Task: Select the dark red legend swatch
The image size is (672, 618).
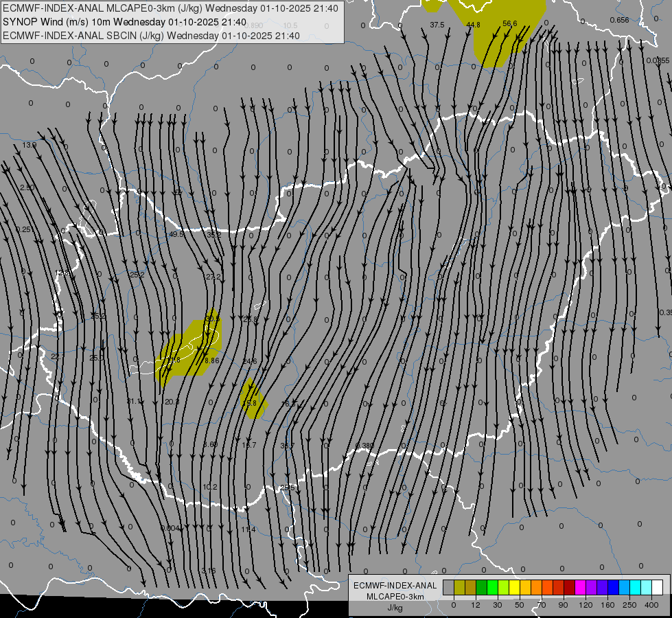Action: pyautogui.click(x=569, y=587)
